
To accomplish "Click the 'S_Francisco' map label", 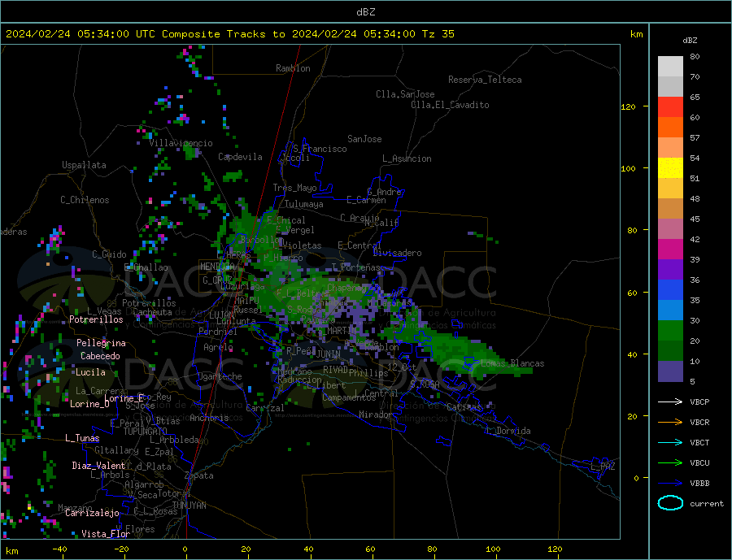I will tap(320, 149).
